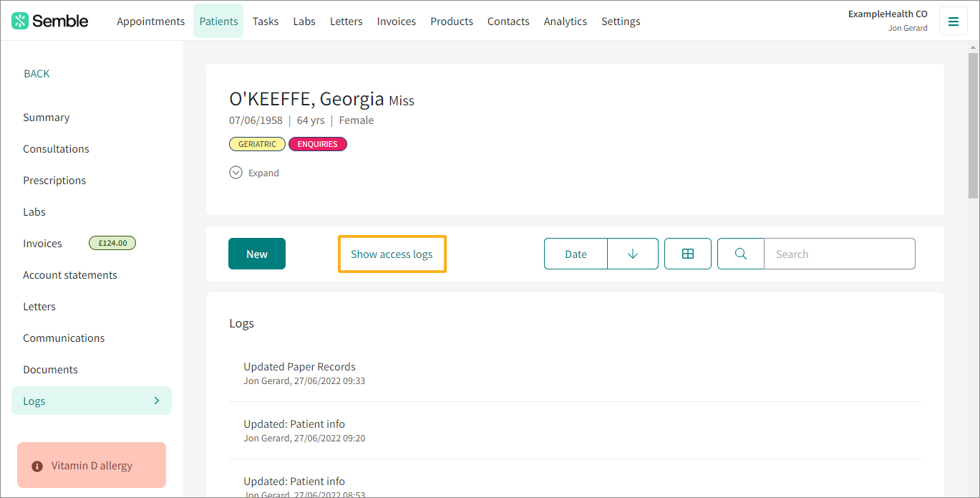Open Contacts menu item

(x=508, y=21)
